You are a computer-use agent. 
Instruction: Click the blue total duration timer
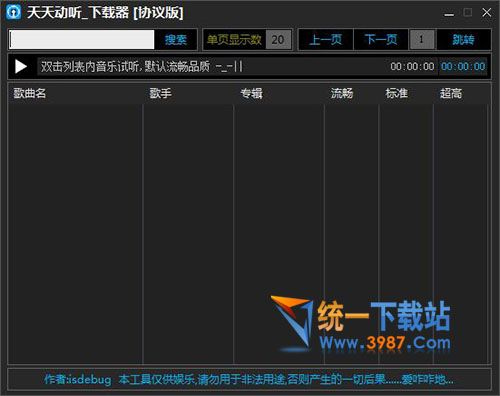click(463, 66)
